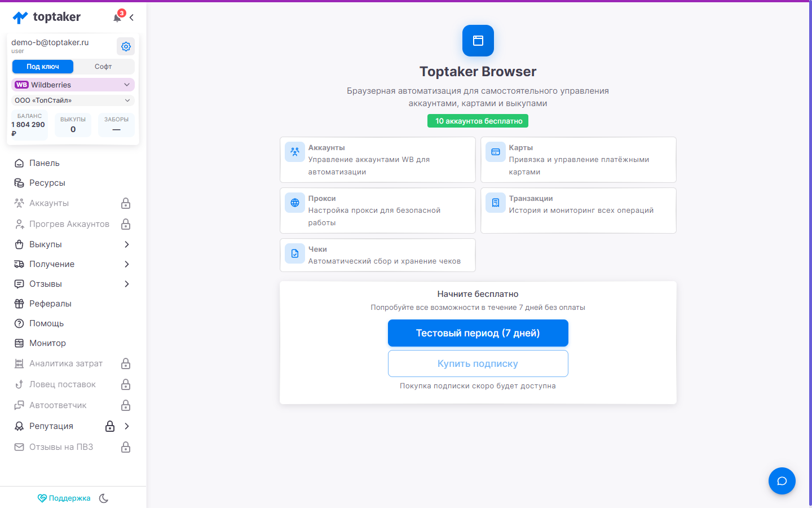Screen dimensions: 812x508
Task: Click the Панель sidebar icon
Action: pyautogui.click(x=19, y=163)
